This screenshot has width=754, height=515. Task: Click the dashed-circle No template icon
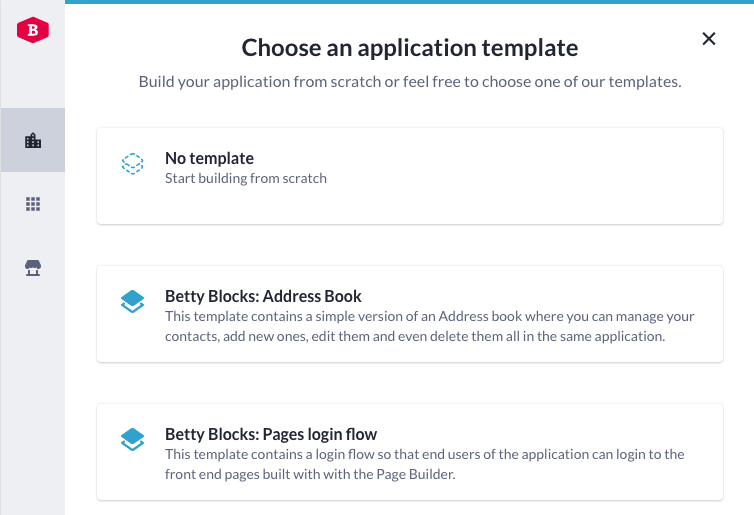(133, 164)
